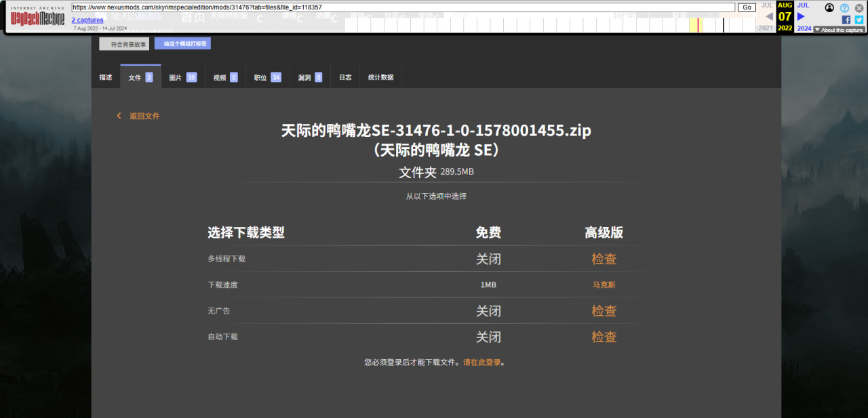Viewport: 868px width, 418px height.
Task: Click the 自动下载 row label
Action: click(x=222, y=337)
